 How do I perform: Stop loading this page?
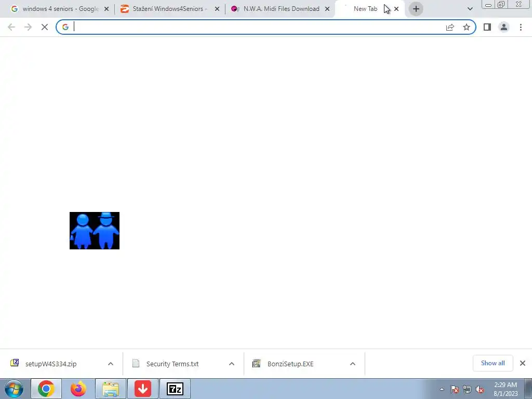(x=45, y=27)
